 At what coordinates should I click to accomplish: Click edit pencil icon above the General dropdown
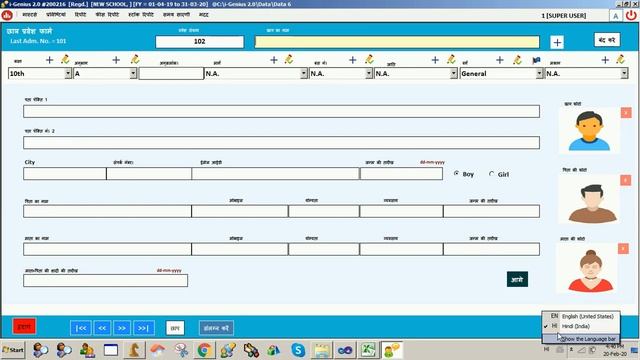point(517,60)
